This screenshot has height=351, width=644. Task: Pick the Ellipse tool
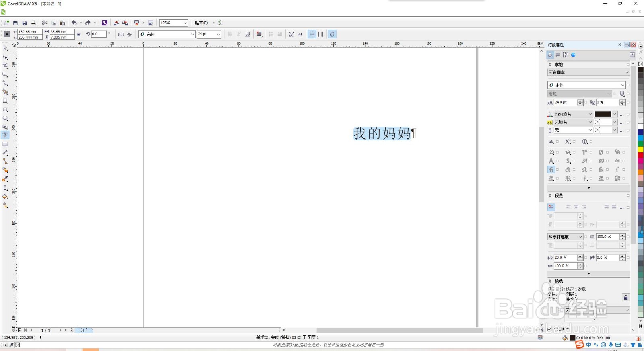(5, 109)
